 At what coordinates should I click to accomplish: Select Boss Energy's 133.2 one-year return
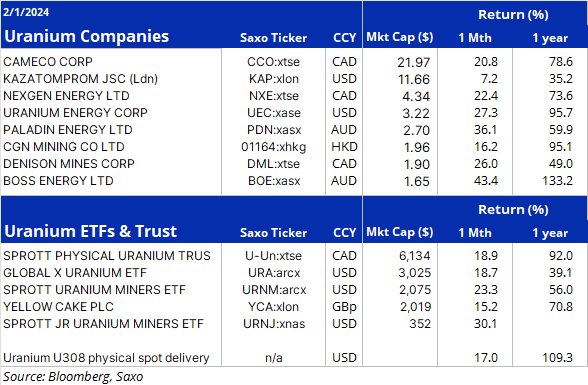click(x=557, y=181)
